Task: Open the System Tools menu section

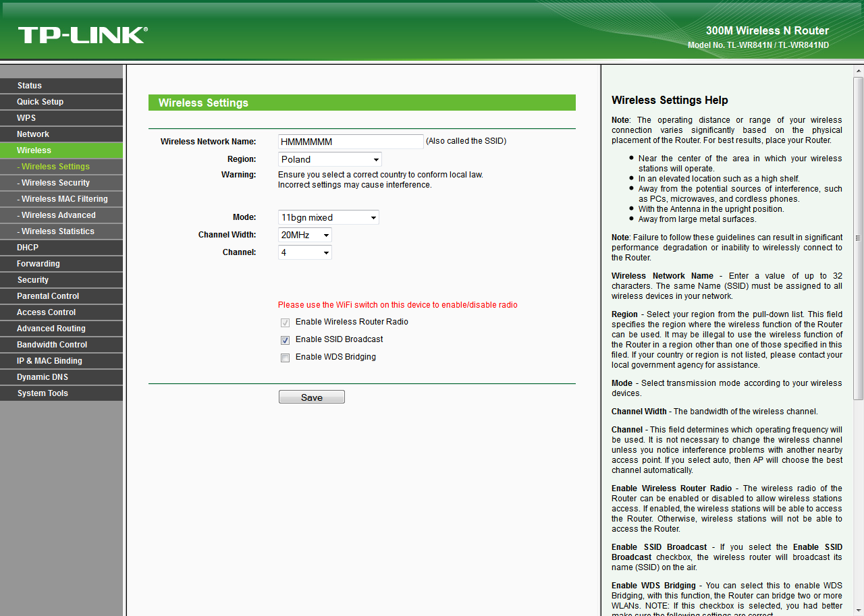Action: tap(61, 393)
